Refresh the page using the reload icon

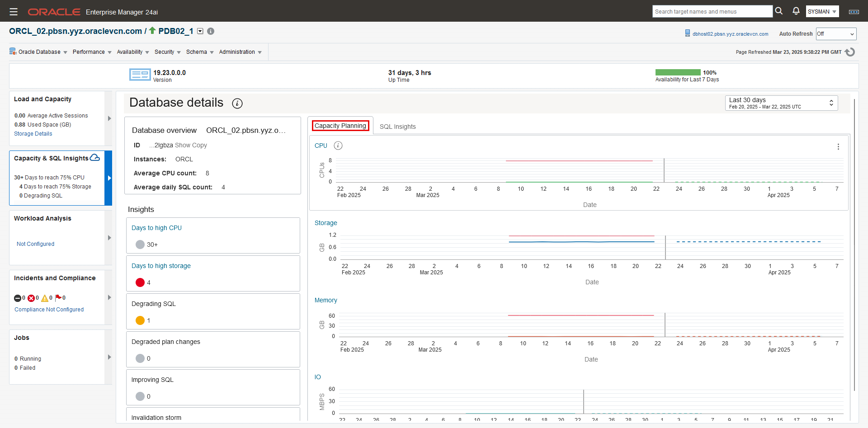tap(850, 52)
